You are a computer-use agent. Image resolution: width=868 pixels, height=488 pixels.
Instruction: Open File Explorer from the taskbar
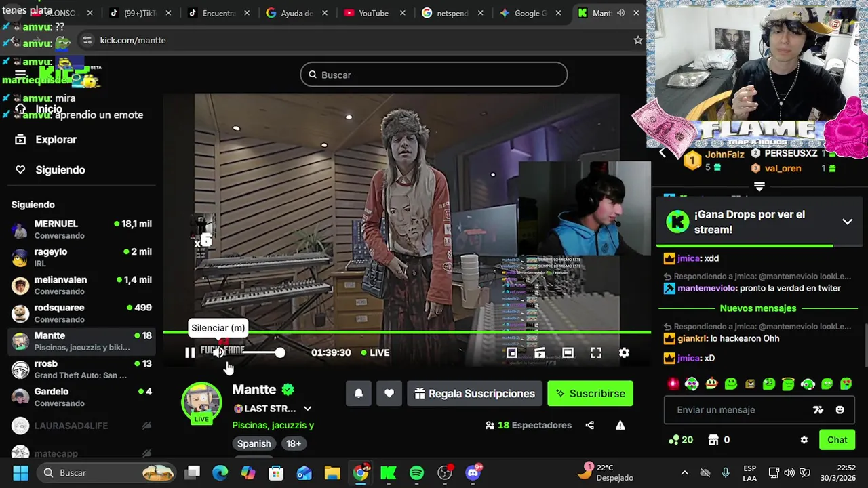click(332, 472)
